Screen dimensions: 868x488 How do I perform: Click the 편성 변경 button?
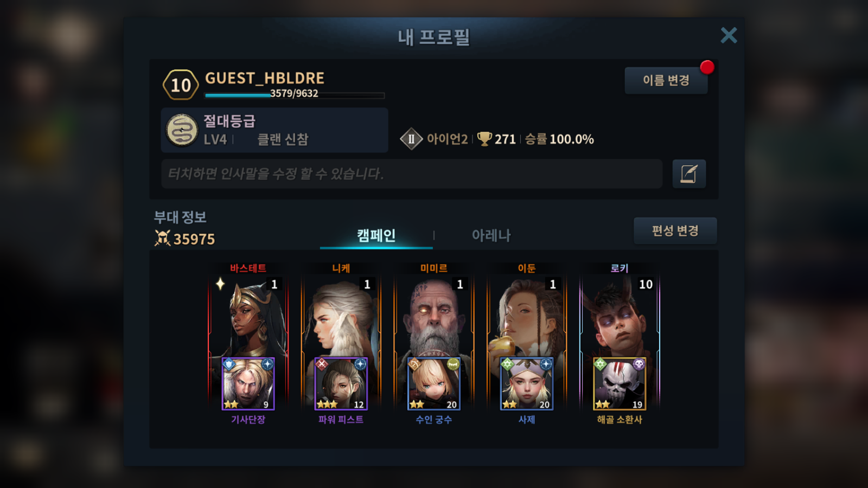click(675, 230)
